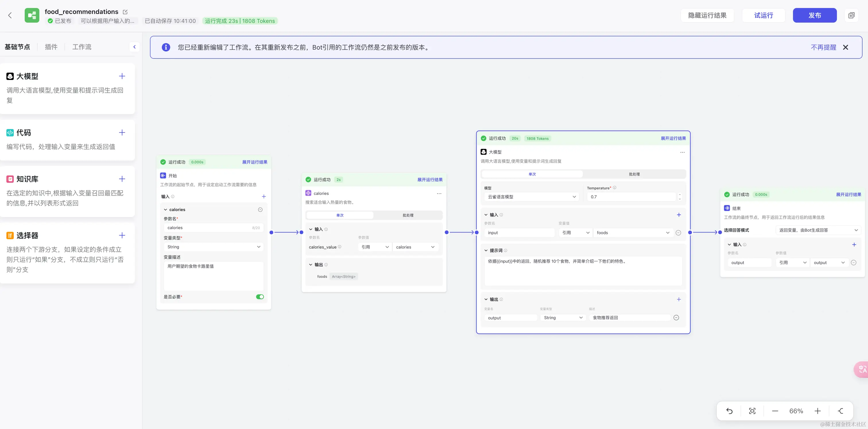
Task: Open the String variable type dropdown in 开始 node
Action: pos(213,247)
